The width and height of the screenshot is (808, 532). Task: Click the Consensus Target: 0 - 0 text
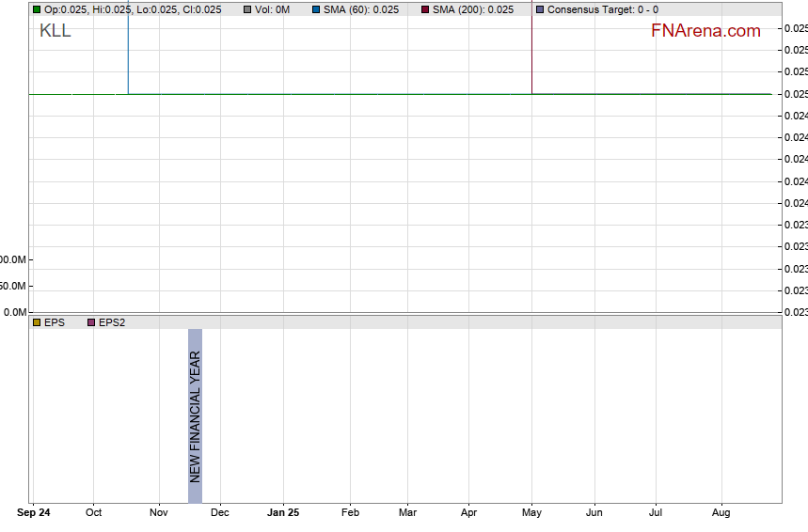(x=603, y=9)
